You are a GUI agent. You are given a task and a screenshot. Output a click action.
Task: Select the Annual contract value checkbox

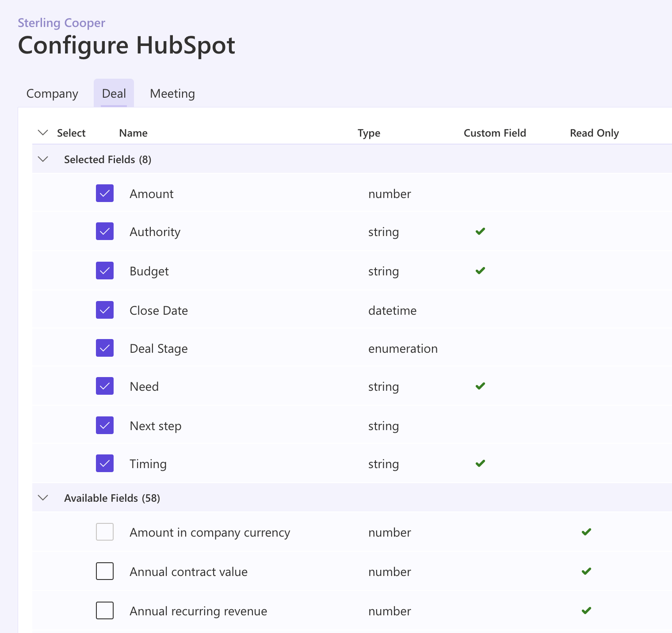click(105, 571)
